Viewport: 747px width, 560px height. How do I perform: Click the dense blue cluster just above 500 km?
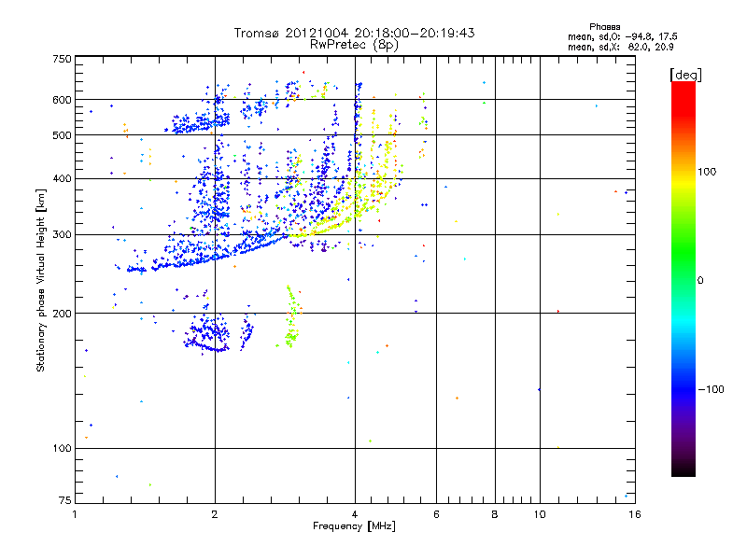[200, 124]
